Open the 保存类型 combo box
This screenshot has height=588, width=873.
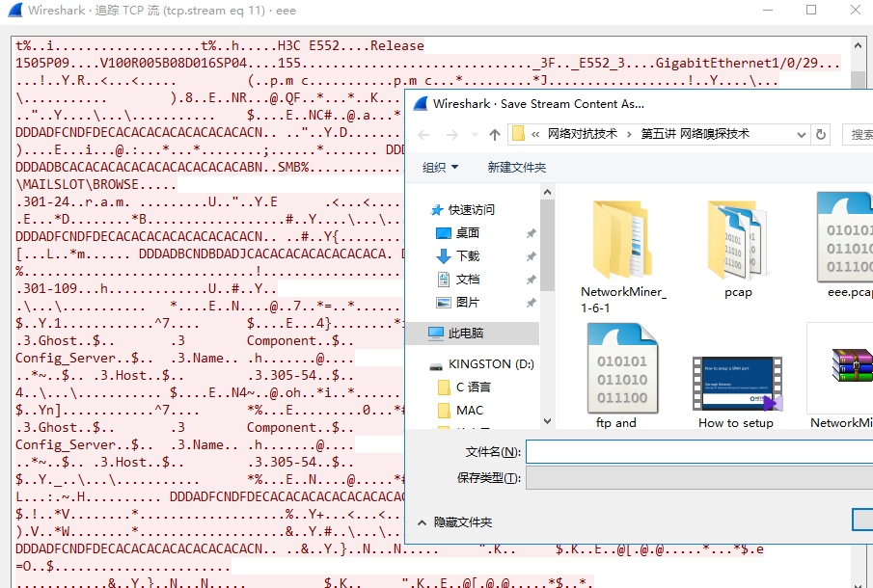click(699, 478)
